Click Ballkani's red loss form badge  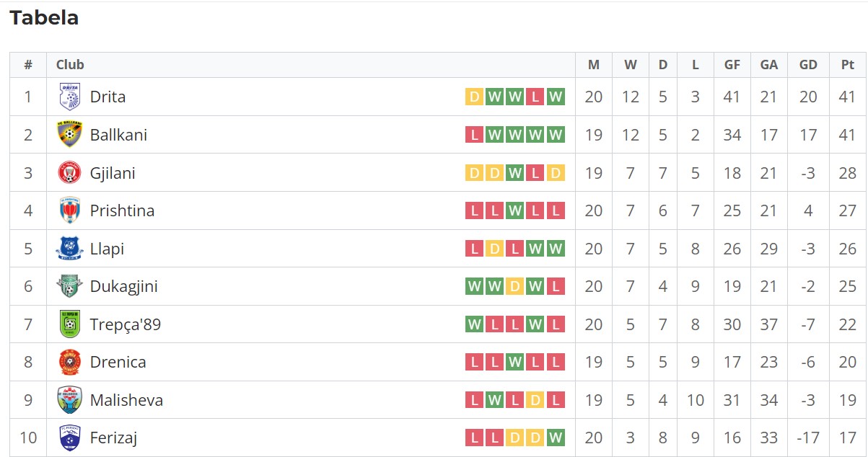click(x=474, y=135)
